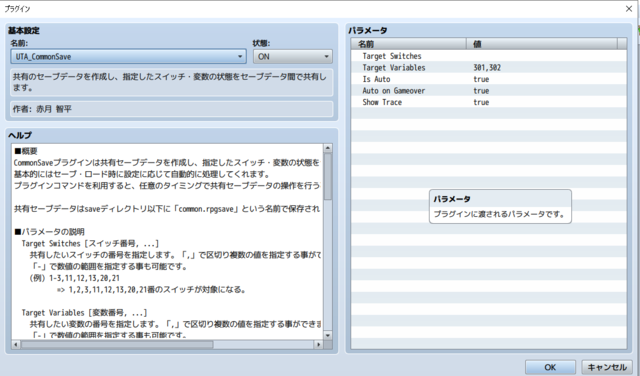Open the plugin name dropdown UTA_CommonSave
The width and height of the screenshot is (640, 376).
tap(128, 56)
